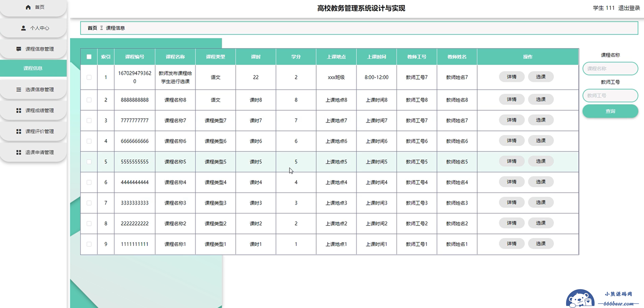Check the checkbox for row index 1

tap(89, 77)
